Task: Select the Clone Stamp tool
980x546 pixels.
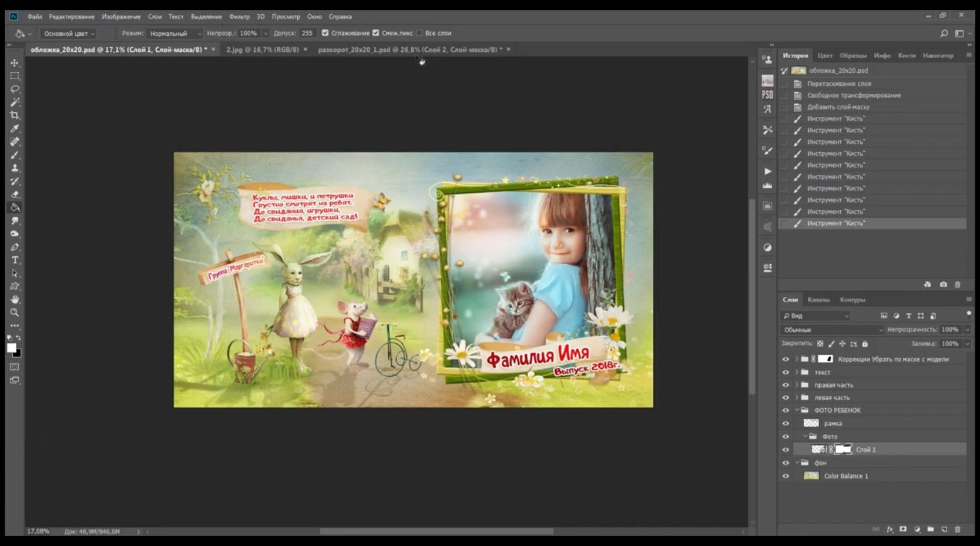Action: click(x=15, y=168)
